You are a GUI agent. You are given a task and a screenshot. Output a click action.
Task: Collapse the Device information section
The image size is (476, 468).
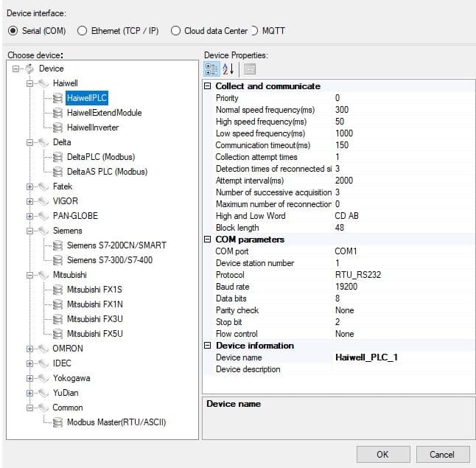[207, 346]
